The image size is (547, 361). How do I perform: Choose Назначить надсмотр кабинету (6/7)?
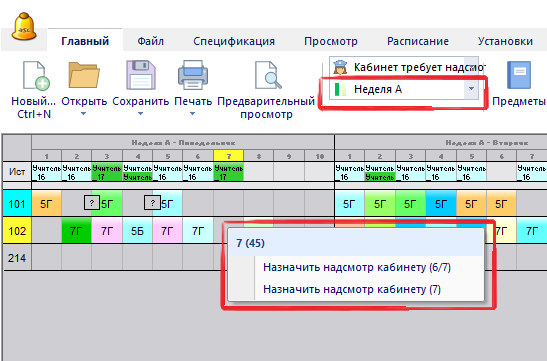pyautogui.click(x=357, y=267)
